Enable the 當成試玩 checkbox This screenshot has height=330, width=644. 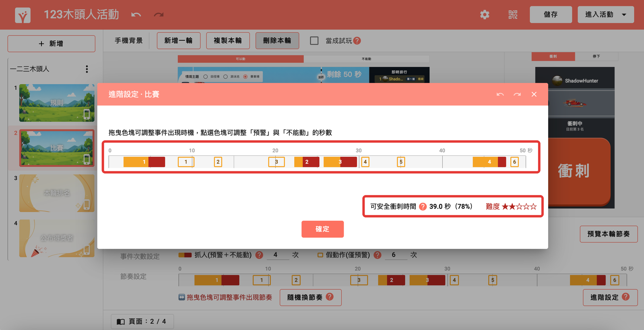[314, 41]
